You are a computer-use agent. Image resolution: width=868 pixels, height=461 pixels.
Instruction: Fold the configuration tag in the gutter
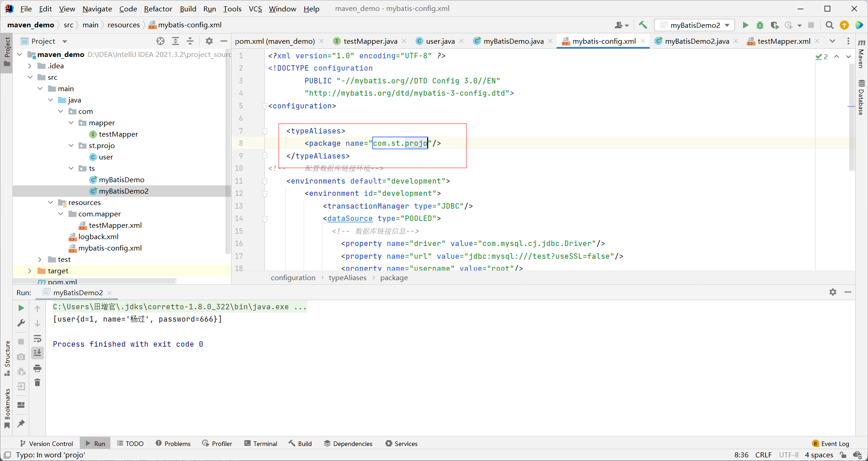point(265,106)
